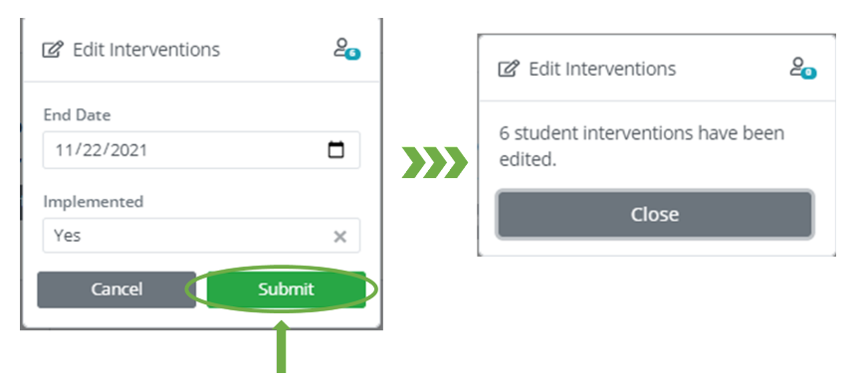
Task: Click the Edit Interventions title in left dialog
Action: [146, 50]
